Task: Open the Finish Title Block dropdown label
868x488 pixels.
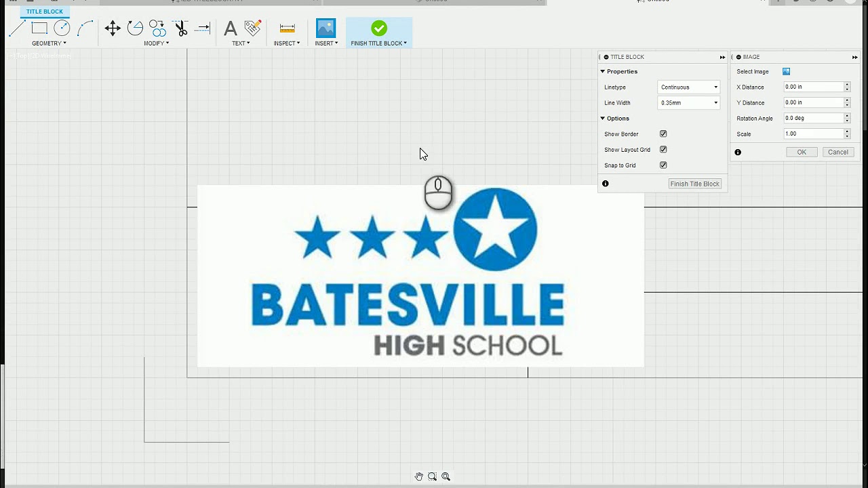Action: point(379,43)
